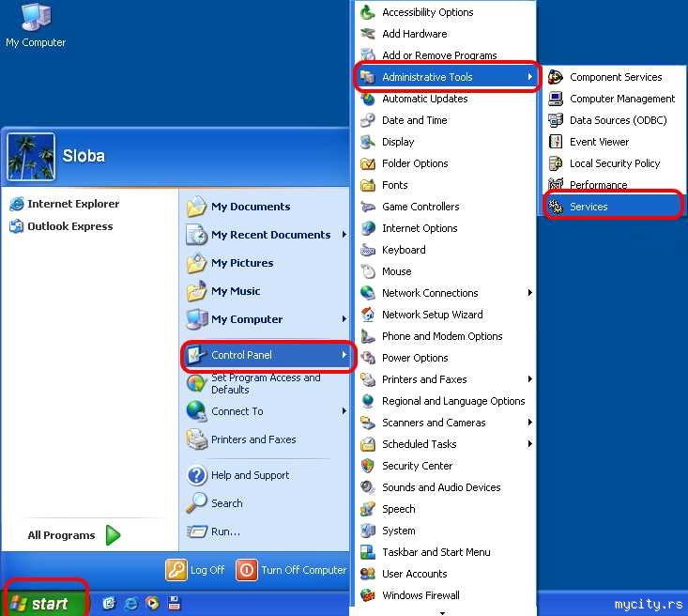The width and height of the screenshot is (688, 616).
Task: Expand the Connect To submenu arrow
Action: 344,411
